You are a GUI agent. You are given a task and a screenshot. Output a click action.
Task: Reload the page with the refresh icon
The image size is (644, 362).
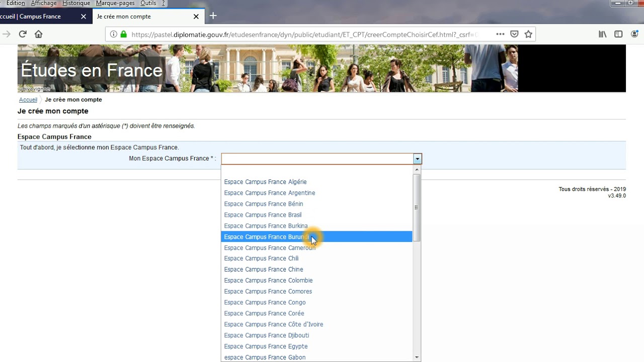click(22, 34)
